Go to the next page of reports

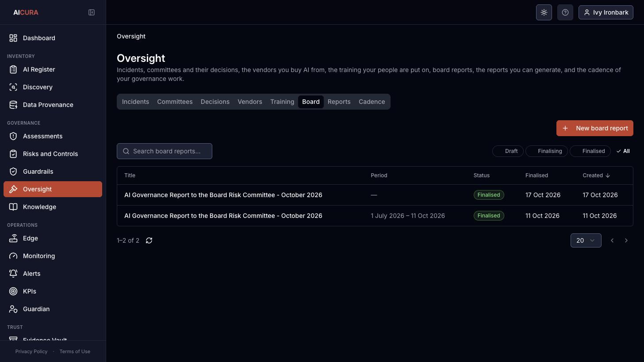pyautogui.click(x=626, y=240)
